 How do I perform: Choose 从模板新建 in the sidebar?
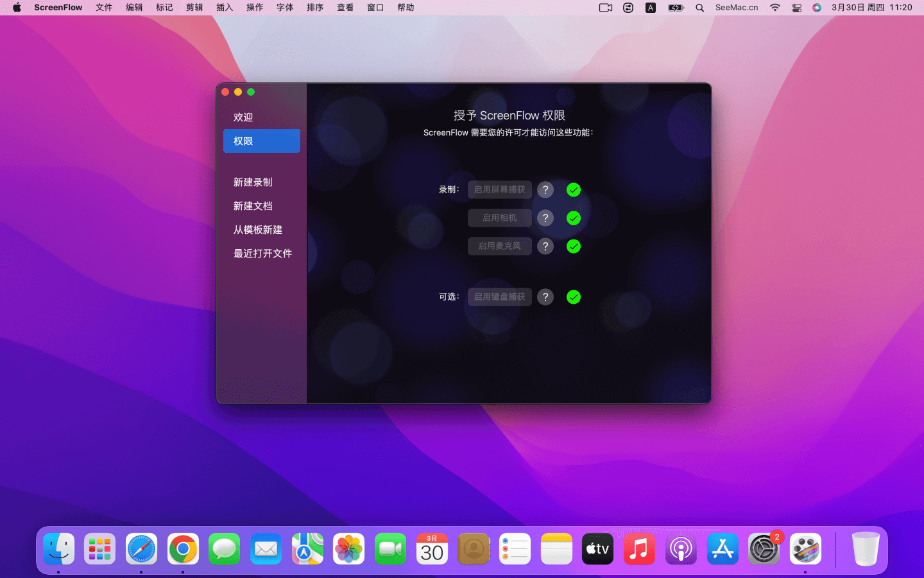click(x=258, y=230)
